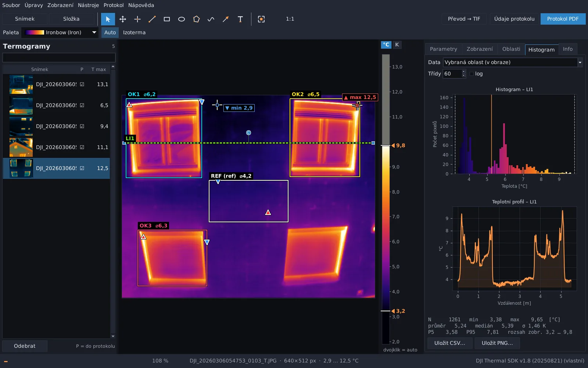Switch temperature unit to Kelvin
The width and height of the screenshot is (588, 368).
pyautogui.click(x=397, y=45)
